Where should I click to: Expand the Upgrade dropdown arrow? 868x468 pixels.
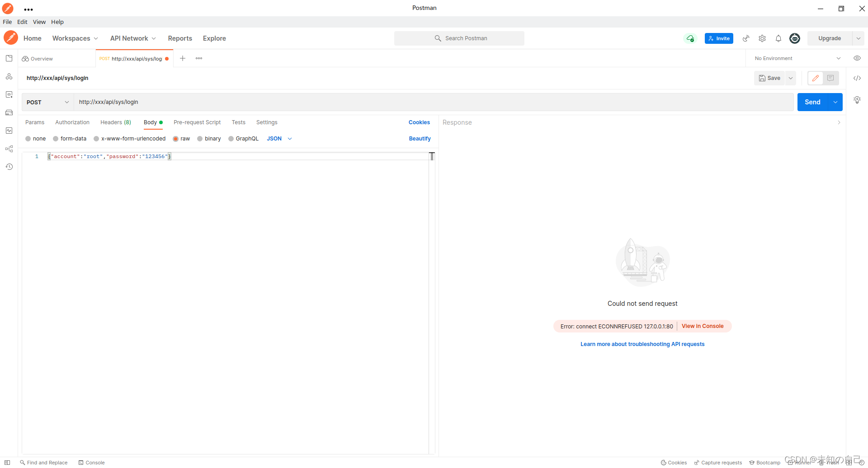pos(858,38)
